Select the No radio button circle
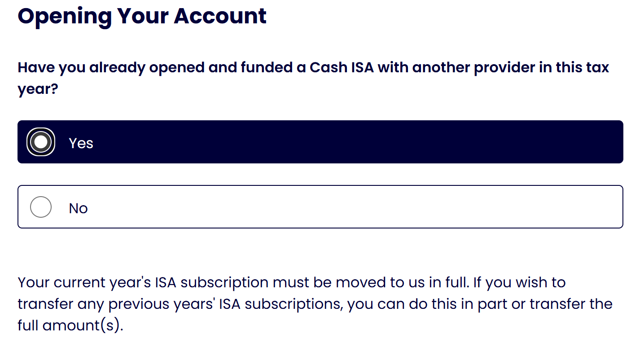This screenshot has height=347, width=644. (x=41, y=207)
